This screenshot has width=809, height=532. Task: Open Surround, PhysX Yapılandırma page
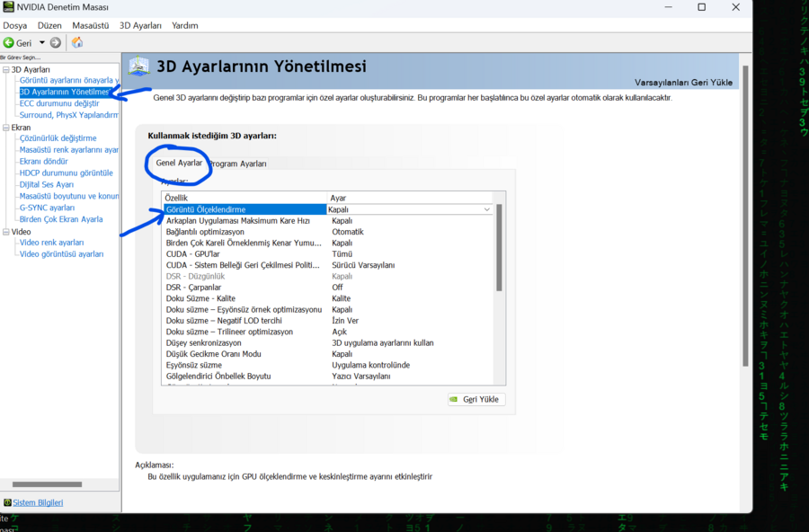pos(69,115)
